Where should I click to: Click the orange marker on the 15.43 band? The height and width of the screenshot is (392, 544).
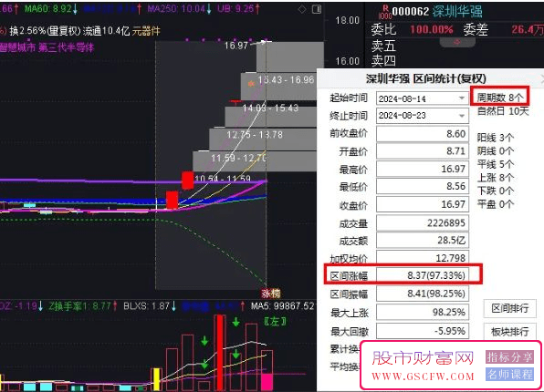[x=251, y=84]
